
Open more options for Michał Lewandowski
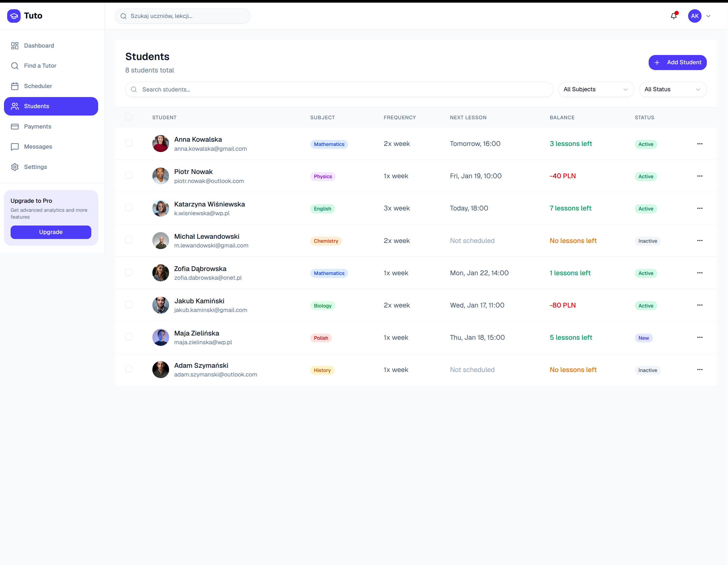click(700, 241)
